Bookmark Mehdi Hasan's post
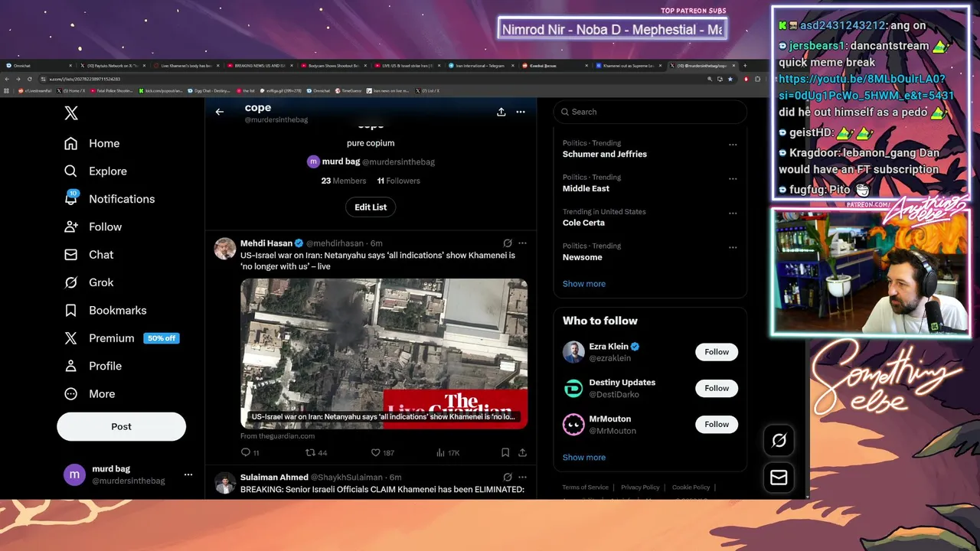 [x=505, y=453]
